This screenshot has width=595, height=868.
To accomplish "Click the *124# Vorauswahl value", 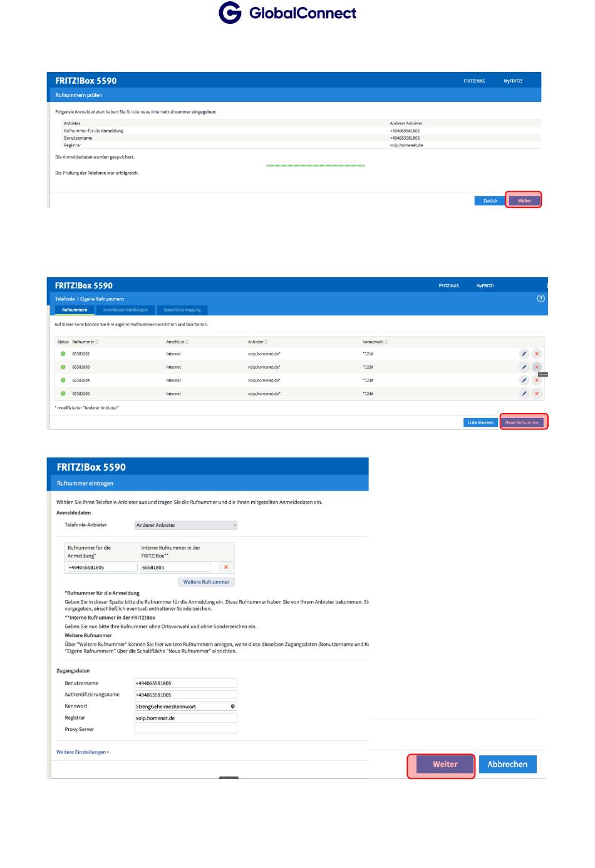I will [368, 394].
